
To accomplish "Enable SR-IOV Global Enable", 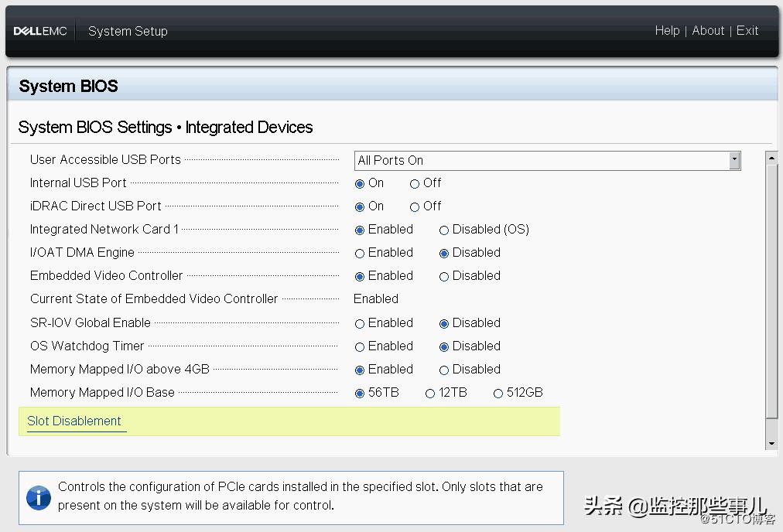I will tap(360, 323).
